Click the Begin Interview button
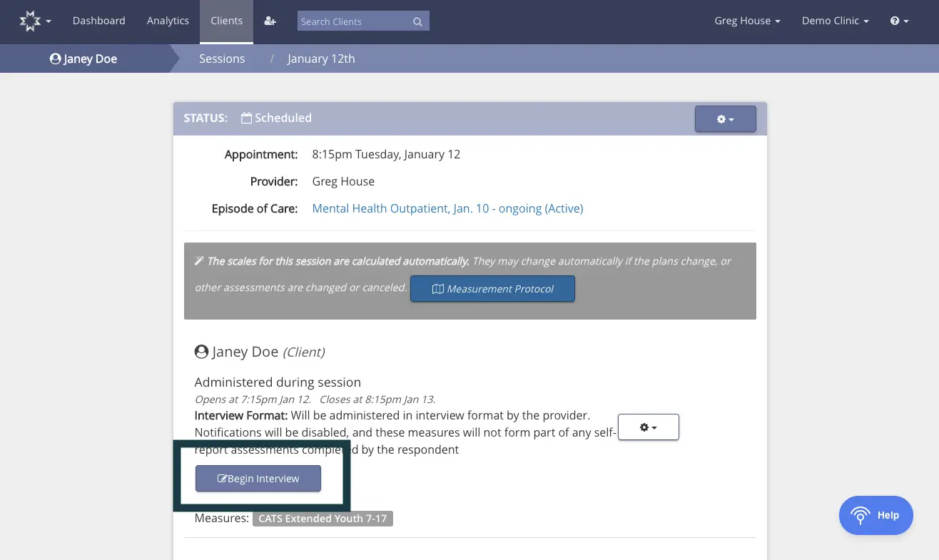 point(258,478)
